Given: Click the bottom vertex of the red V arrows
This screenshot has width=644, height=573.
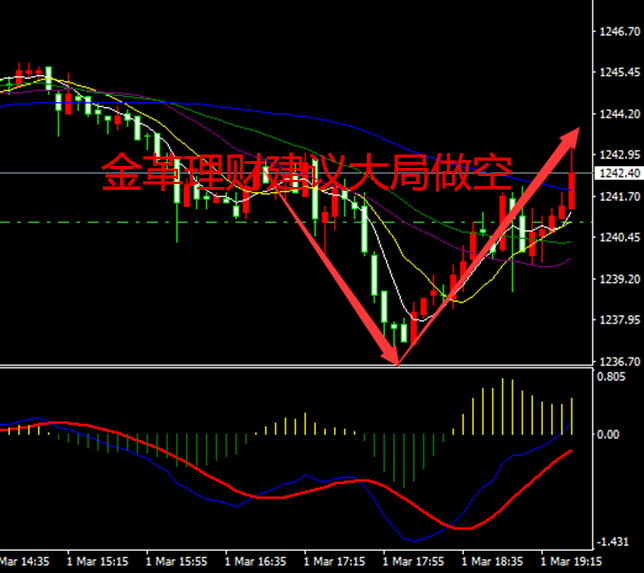Looking at the screenshot, I should pyautogui.click(x=398, y=360).
